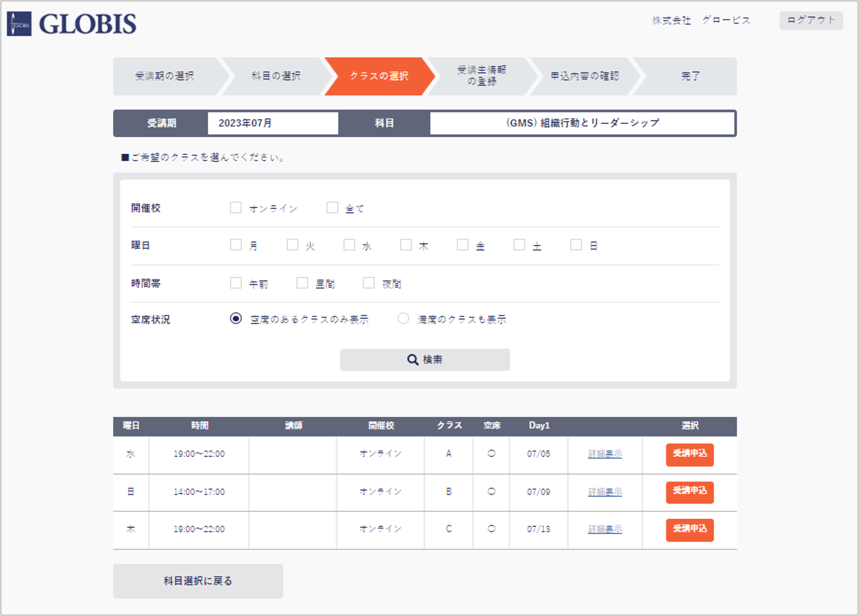Click the 07/09 Day1 cell
Screen dimensions: 859x616
(538, 492)
